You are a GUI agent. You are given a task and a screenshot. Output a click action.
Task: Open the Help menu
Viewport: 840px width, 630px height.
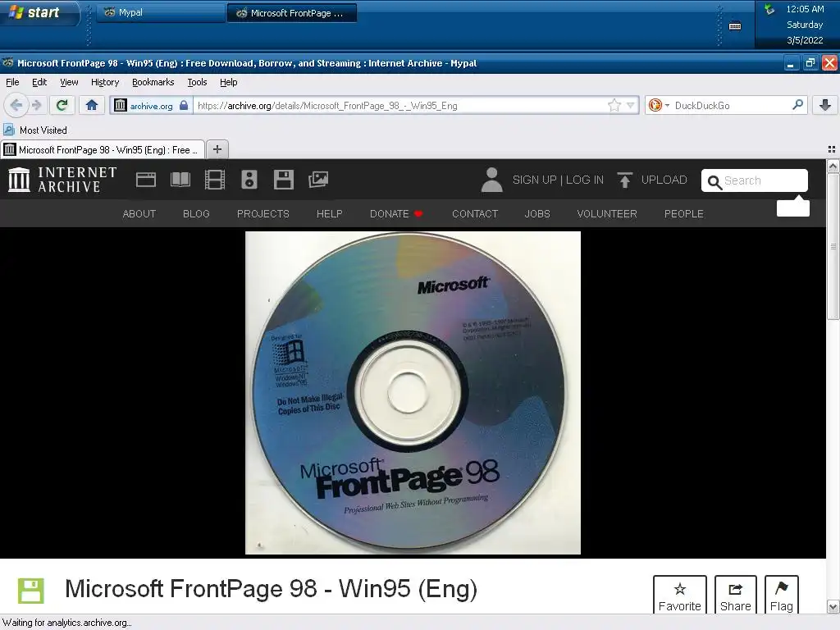pyautogui.click(x=228, y=82)
